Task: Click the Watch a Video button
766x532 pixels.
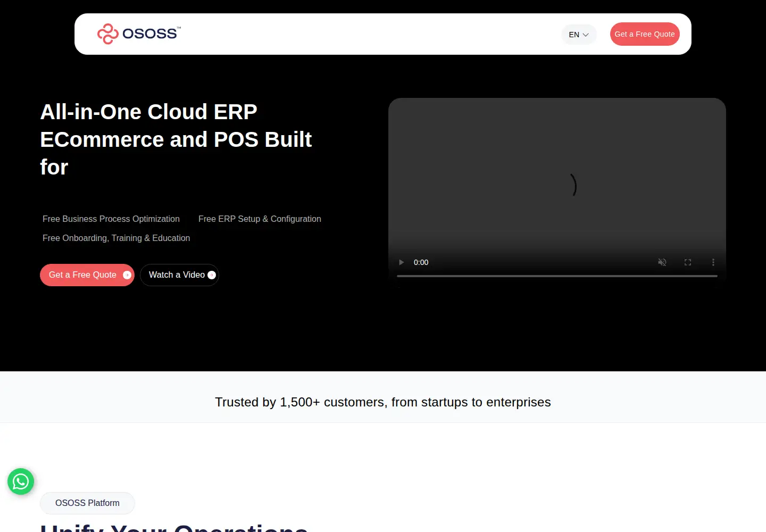Action: (179, 275)
